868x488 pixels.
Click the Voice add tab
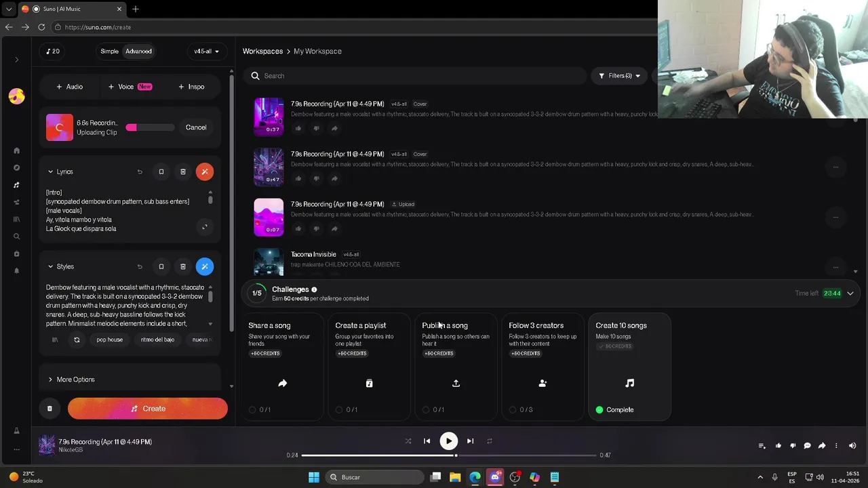pyautogui.click(x=130, y=87)
